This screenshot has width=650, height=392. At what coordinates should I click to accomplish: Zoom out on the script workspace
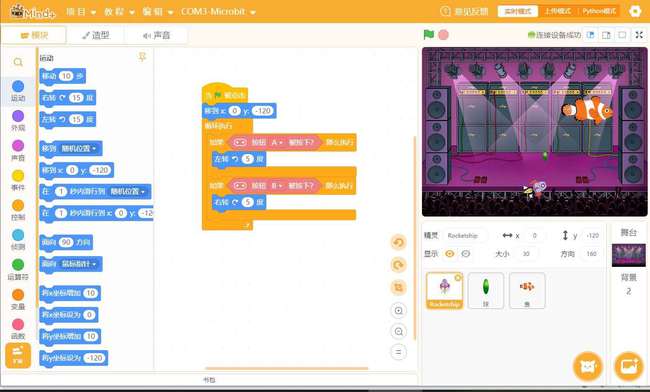pyautogui.click(x=398, y=332)
